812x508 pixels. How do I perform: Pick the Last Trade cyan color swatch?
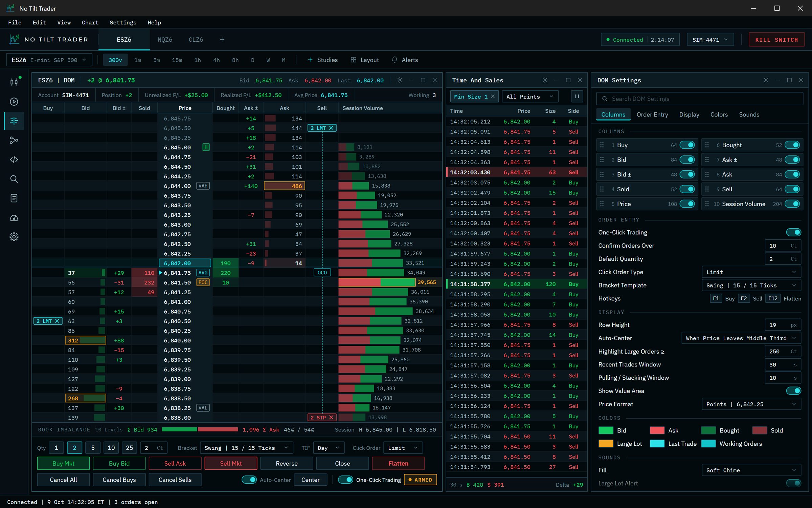[x=657, y=444]
